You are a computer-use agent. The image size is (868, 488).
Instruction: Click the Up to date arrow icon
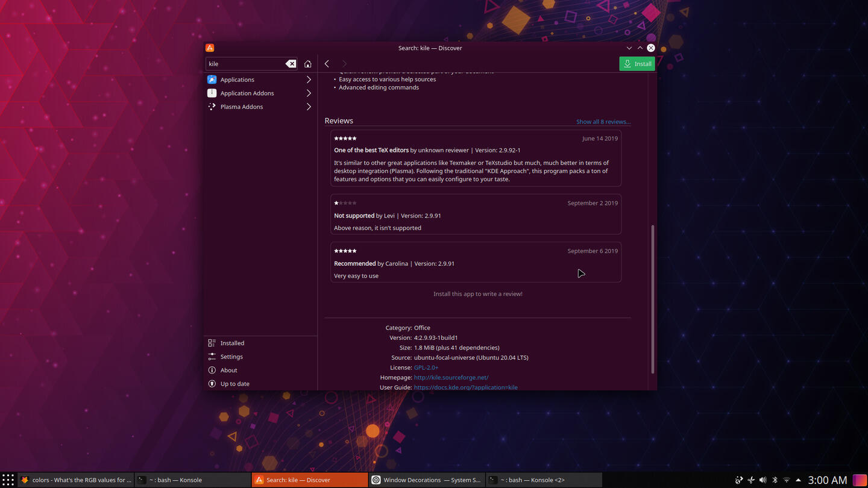[212, 384]
